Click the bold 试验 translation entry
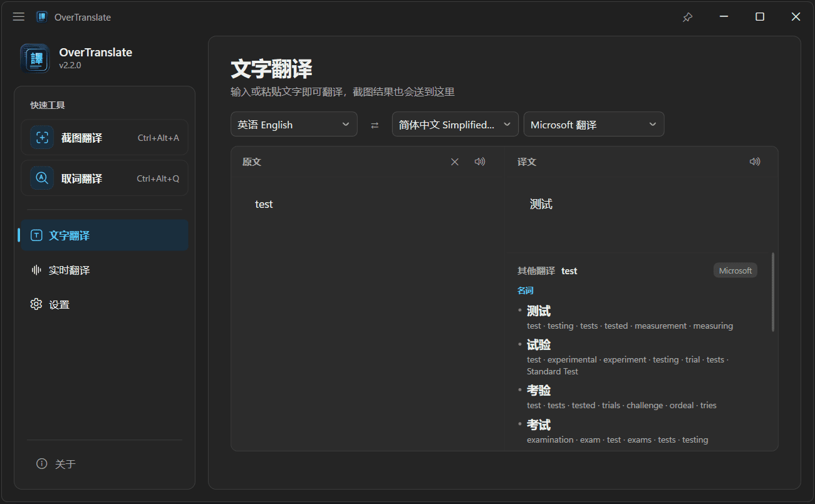815x504 pixels. click(x=539, y=345)
